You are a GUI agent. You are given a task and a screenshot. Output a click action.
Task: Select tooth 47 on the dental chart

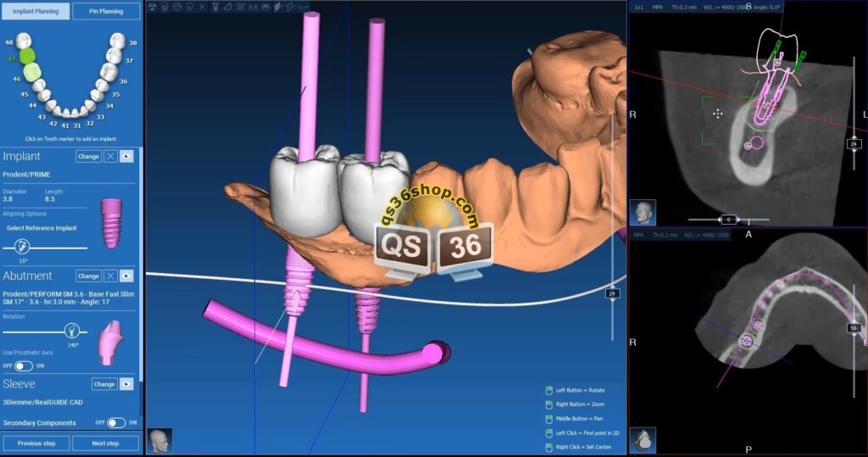coord(27,56)
